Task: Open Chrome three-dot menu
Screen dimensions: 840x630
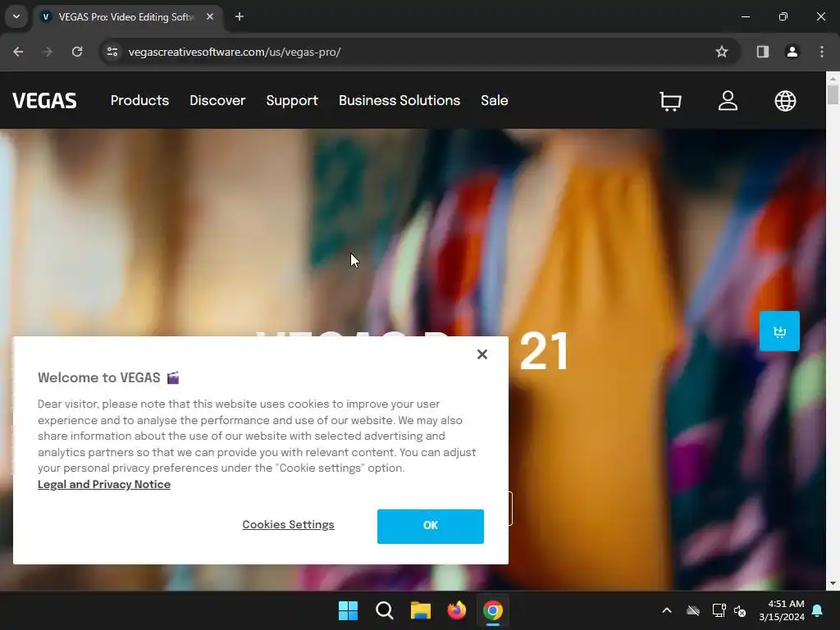Action: [822, 52]
